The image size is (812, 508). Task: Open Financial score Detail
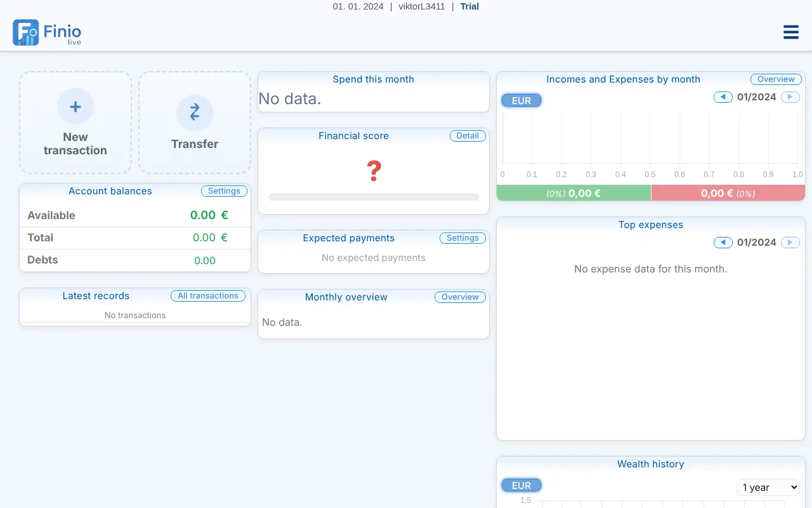[468, 136]
